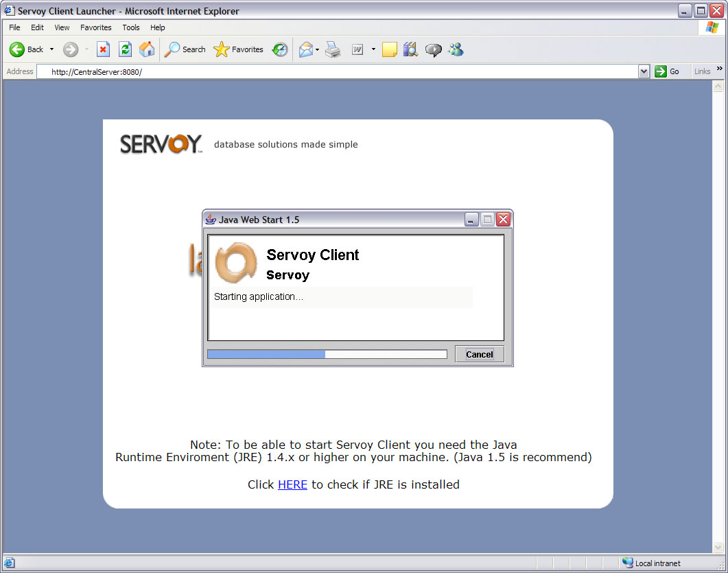Open the address bar dropdown list
728x573 pixels.
point(644,71)
